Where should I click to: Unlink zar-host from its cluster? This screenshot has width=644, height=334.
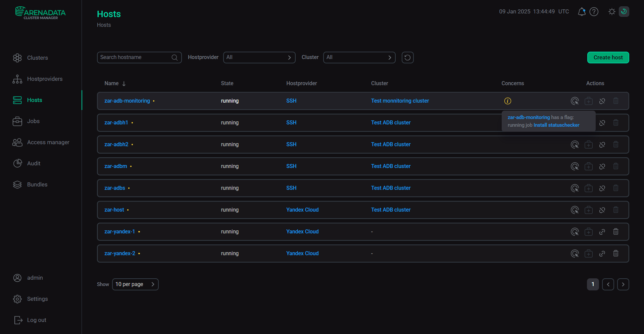pos(602,210)
